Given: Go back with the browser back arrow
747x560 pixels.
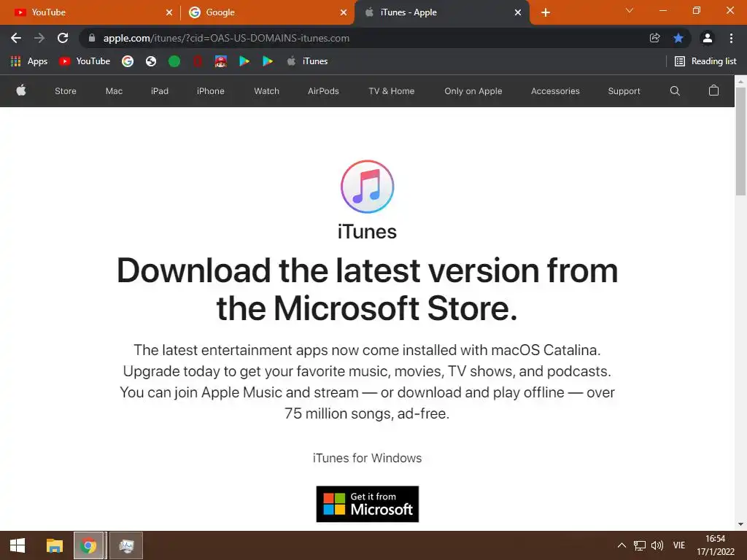Looking at the screenshot, I should coord(16,38).
